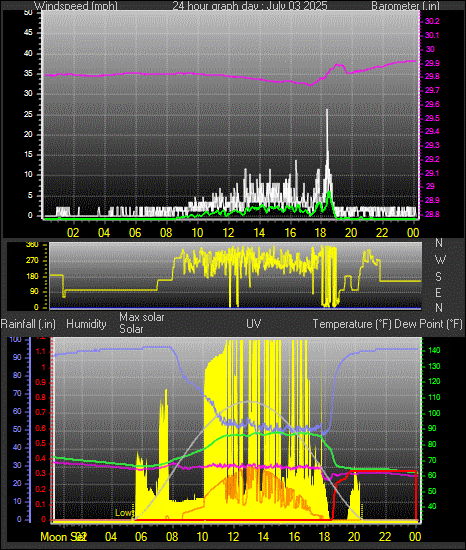Click the Windspeed (mph) axis title
The image size is (466, 550).
tap(76, 6)
